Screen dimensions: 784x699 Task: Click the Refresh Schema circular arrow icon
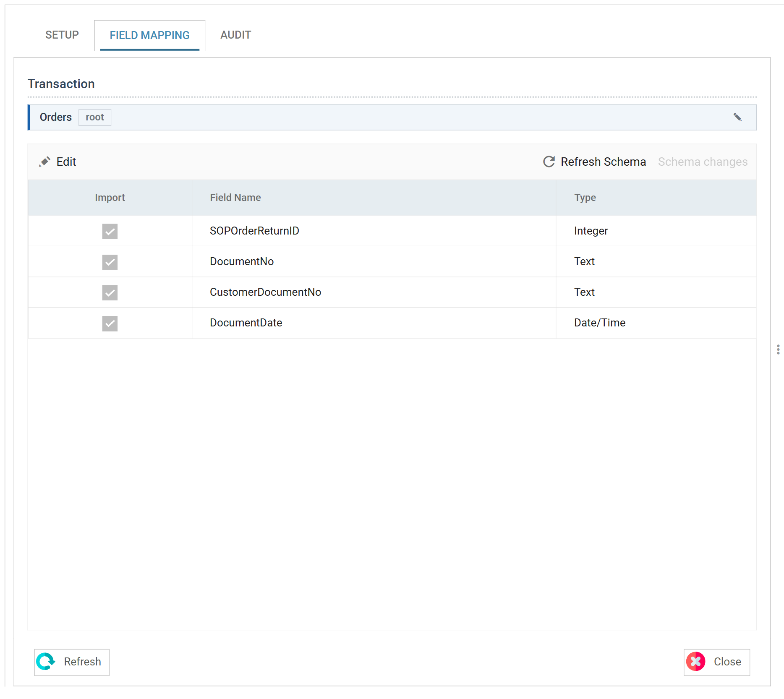[x=549, y=162]
